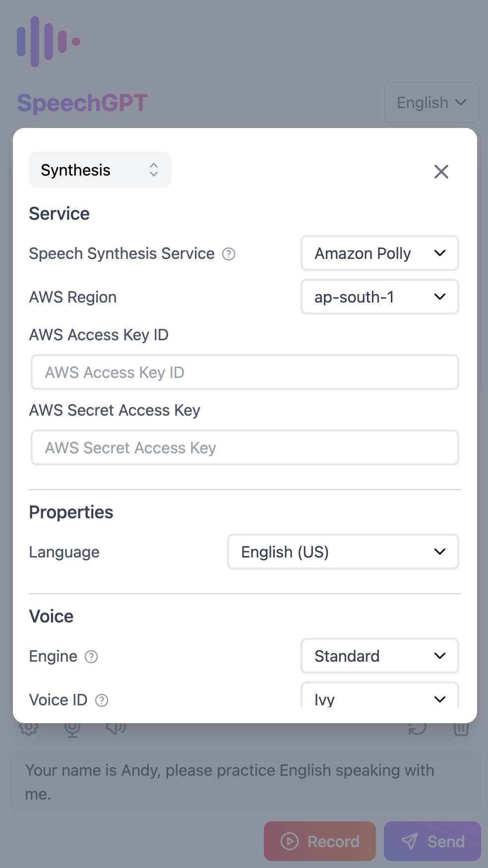Close the settings dialog with X
488x868 pixels.
pyautogui.click(x=441, y=172)
